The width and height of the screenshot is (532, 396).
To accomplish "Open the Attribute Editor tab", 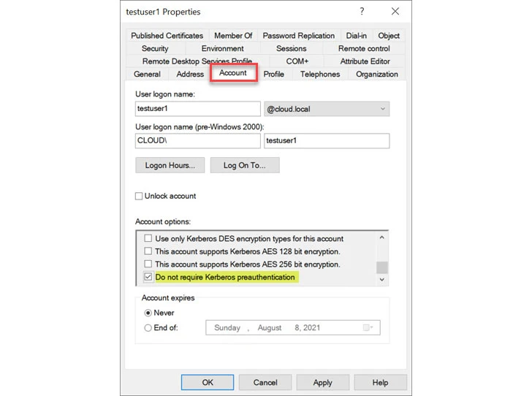I will click(365, 61).
